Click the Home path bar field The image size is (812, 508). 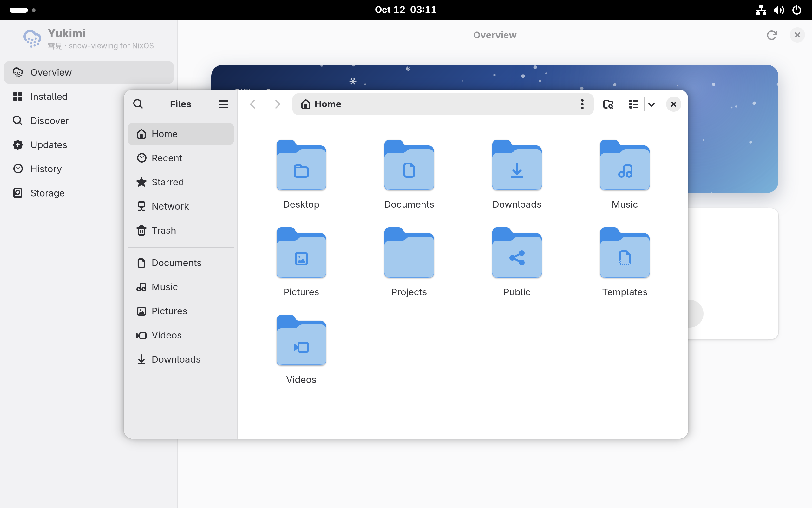click(443, 104)
